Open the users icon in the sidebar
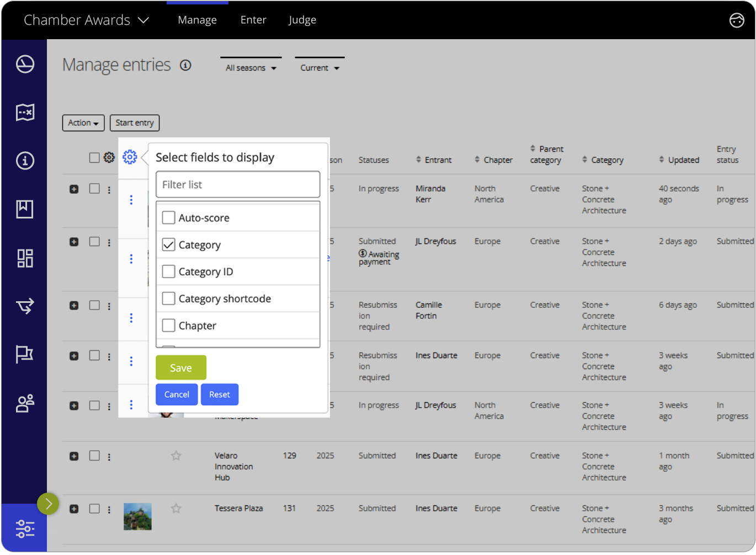756x555 pixels. pyautogui.click(x=25, y=403)
